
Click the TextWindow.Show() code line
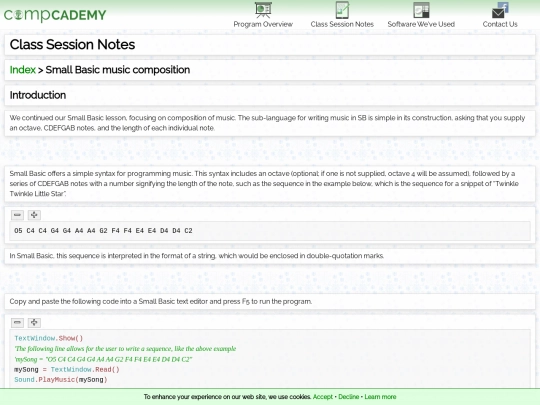(x=49, y=338)
